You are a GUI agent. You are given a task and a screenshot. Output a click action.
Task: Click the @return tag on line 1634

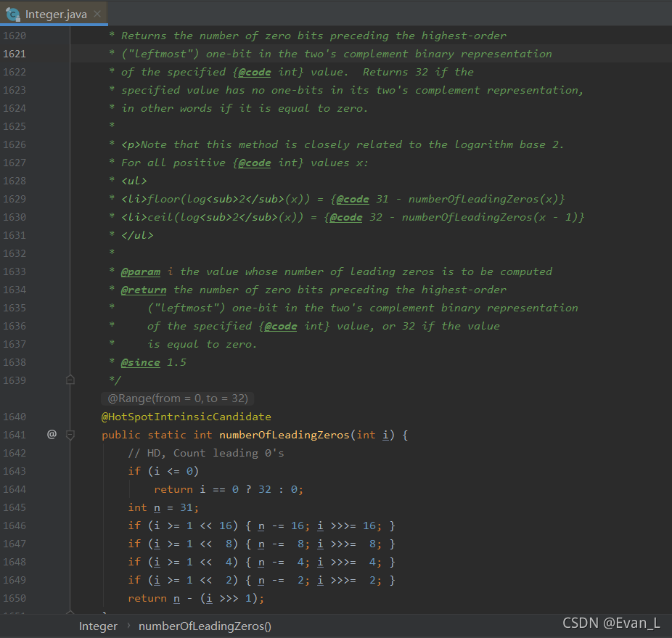(x=144, y=290)
